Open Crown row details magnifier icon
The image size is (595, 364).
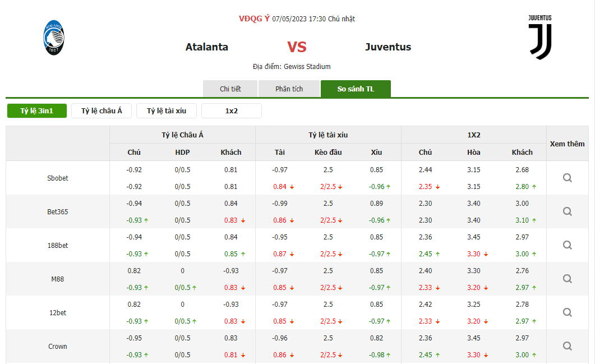coord(568,346)
